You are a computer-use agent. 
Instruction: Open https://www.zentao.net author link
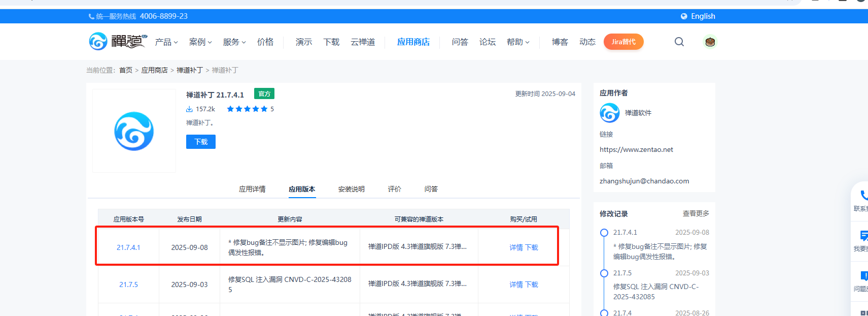click(x=636, y=149)
